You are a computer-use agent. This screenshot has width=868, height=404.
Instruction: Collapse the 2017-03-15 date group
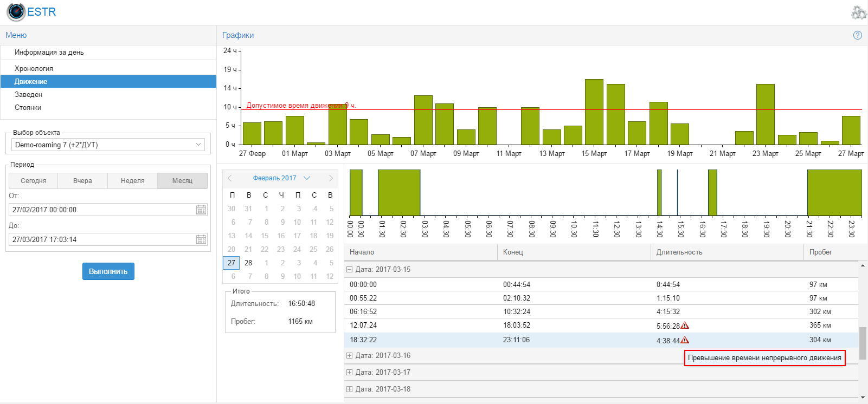[350, 269]
